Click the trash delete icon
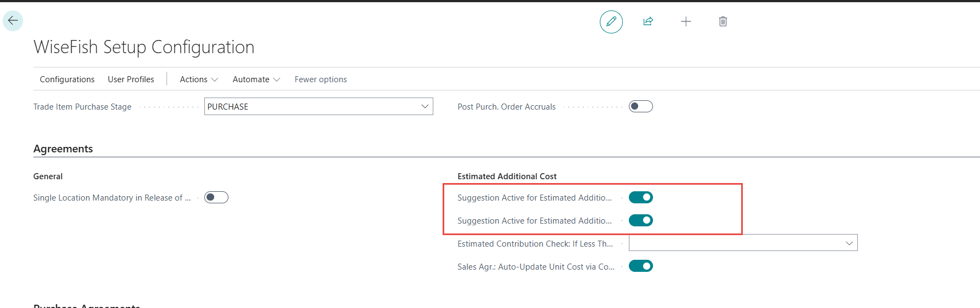This screenshot has height=308, width=980. click(x=723, y=21)
